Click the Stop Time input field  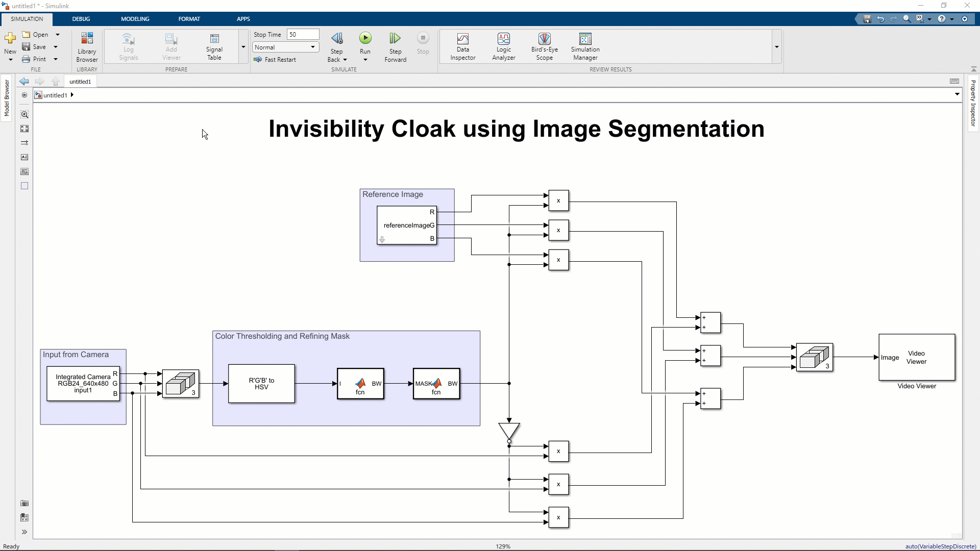point(303,34)
